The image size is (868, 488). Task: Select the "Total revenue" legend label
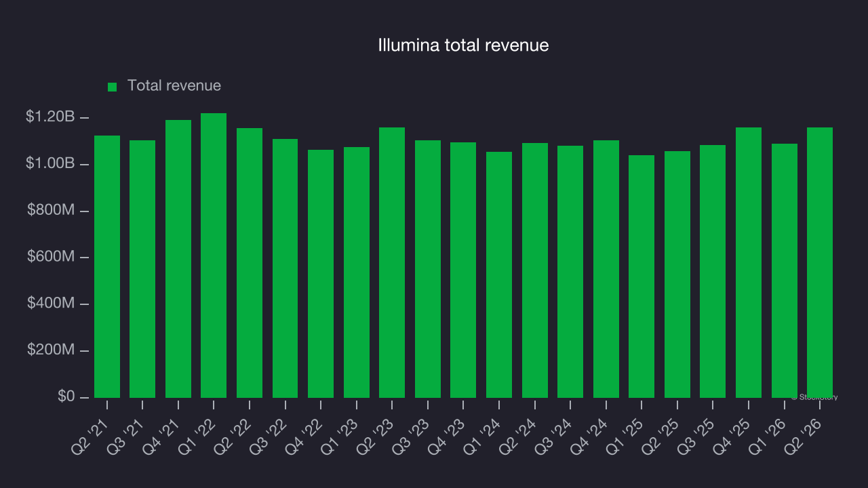(174, 86)
